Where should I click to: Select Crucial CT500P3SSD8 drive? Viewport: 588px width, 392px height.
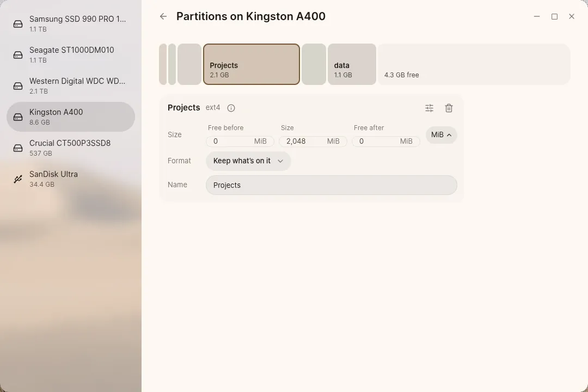click(71, 148)
